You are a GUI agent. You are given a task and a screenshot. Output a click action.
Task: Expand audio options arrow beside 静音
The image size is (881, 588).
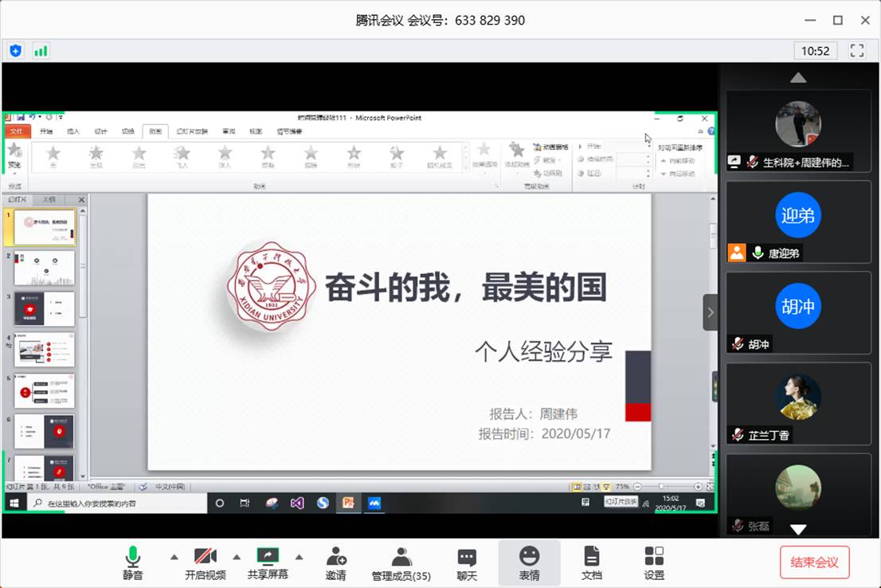(174, 556)
